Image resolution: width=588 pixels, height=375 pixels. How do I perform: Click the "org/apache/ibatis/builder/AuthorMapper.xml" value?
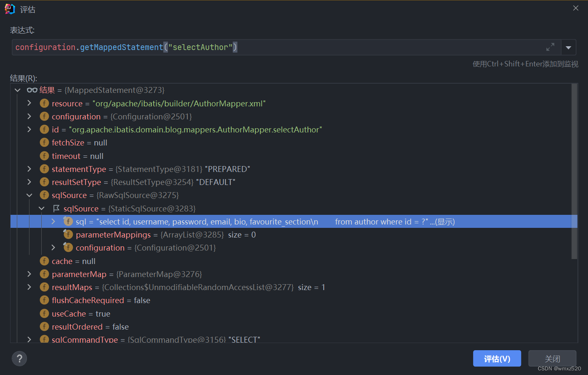pyautogui.click(x=179, y=103)
